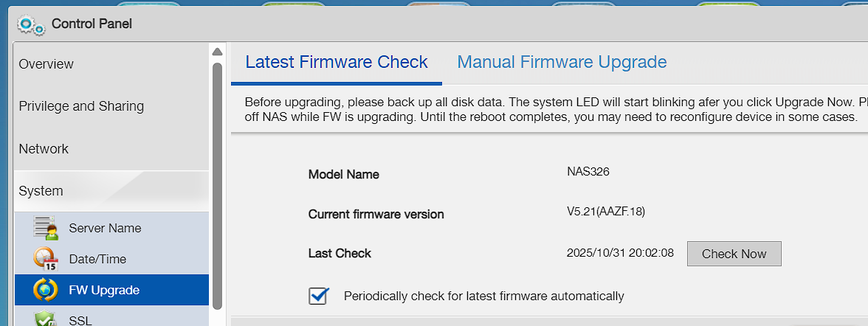Select the SSL menu label
This screenshot has width=868, height=326.
80,320
